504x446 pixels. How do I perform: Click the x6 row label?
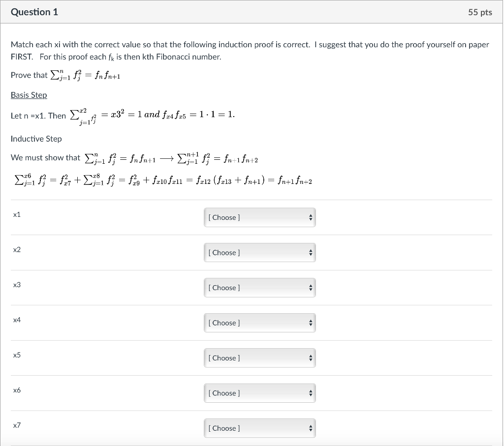[x=17, y=390]
